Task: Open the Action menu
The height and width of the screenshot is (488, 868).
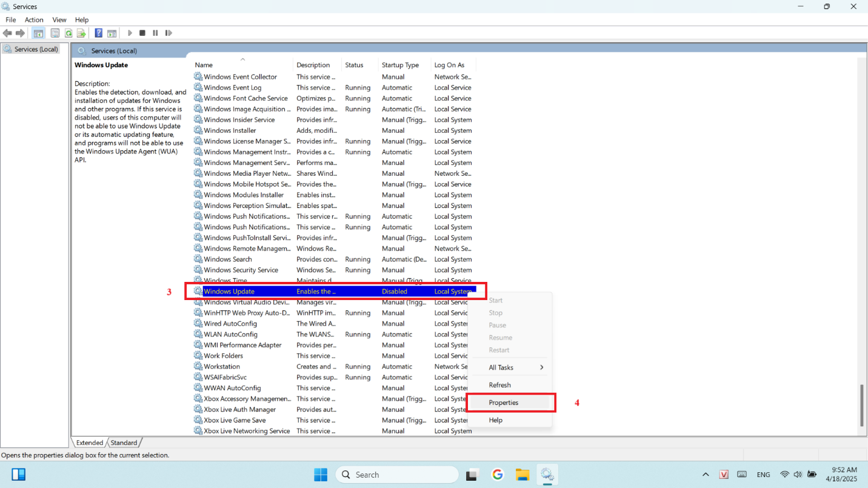Action: point(34,20)
